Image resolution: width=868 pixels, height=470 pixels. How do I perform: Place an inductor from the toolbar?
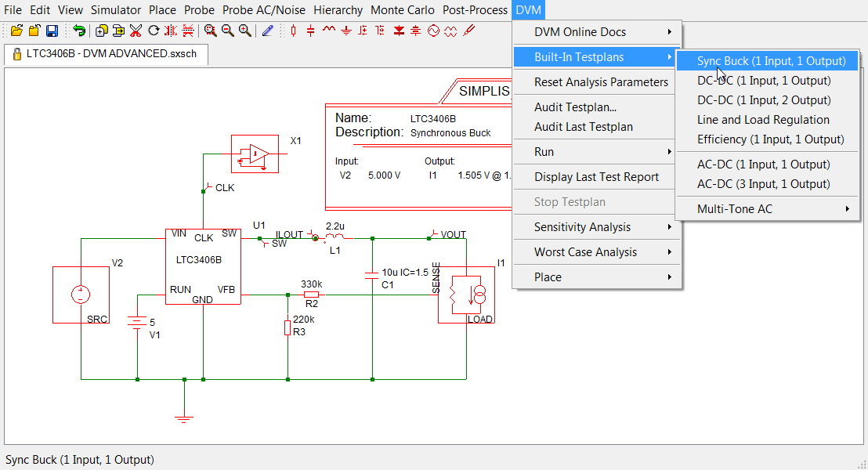328,31
